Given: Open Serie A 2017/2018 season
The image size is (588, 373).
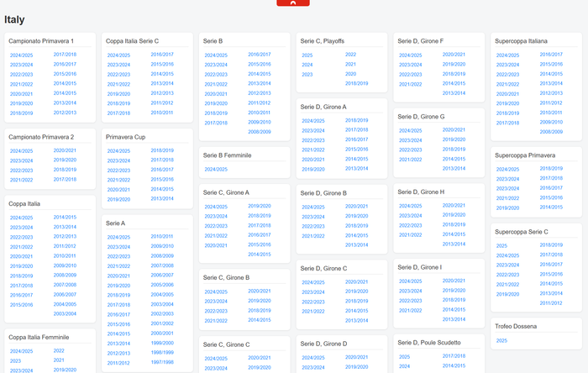Looking at the screenshot, I should 119,305.
